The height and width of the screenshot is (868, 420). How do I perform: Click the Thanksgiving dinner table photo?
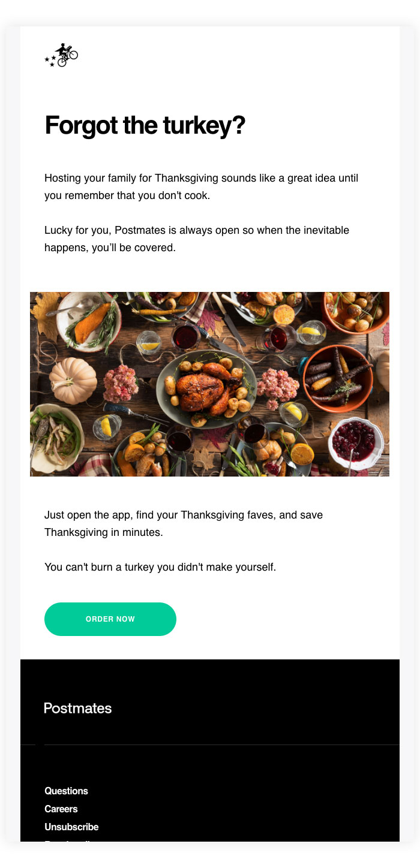(x=209, y=384)
